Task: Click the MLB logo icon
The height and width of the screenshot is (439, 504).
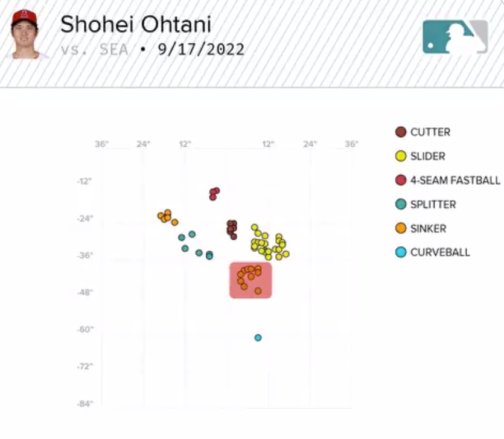Action: pos(455,37)
